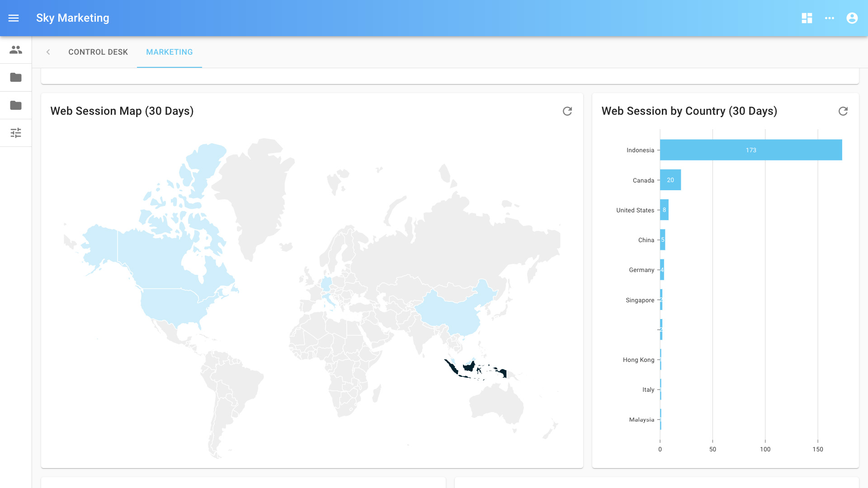Select the Marketing tab
Image resolution: width=868 pixels, height=488 pixels.
click(x=170, y=52)
